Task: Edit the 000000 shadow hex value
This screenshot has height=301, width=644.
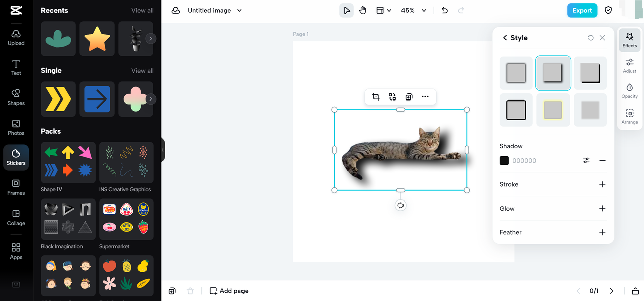Action: (x=524, y=161)
